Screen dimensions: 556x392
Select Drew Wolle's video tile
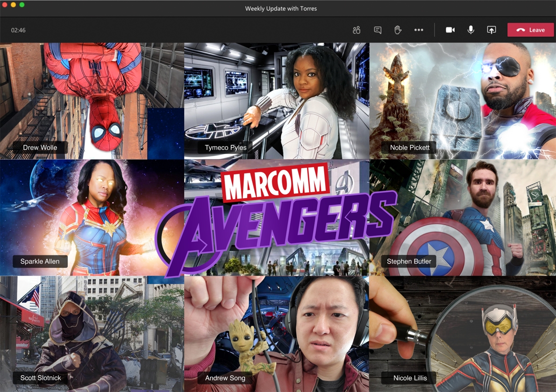[92, 101]
